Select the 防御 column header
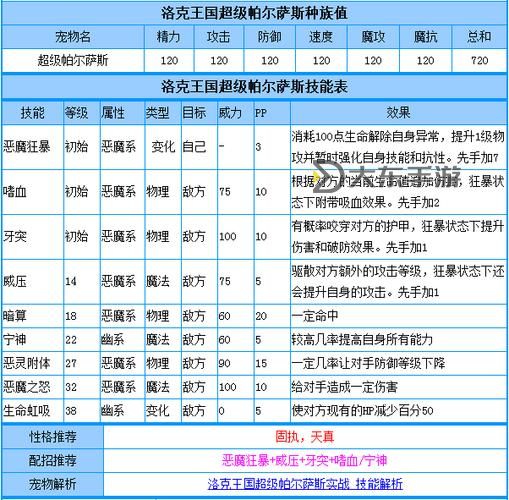 click(269, 37)
